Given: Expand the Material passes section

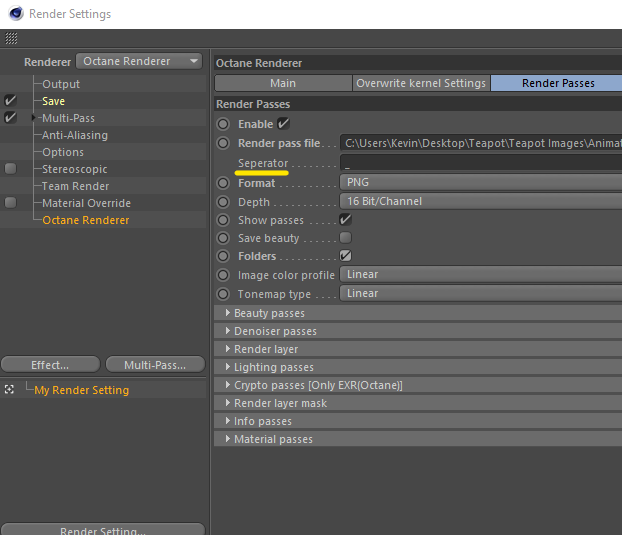Looking at the screenshot, I should pyautogui.click(x=228, y=439).
